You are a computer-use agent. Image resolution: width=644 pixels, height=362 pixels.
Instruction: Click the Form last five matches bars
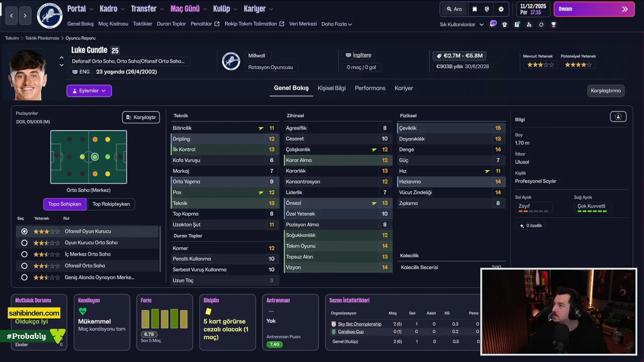point(165,319)
